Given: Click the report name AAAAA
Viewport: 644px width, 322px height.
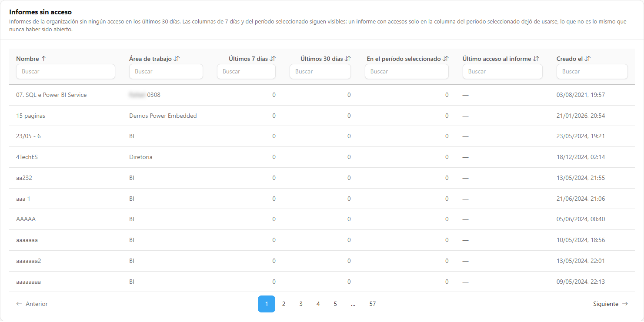Looking at the screenshot, I should 26,219.
